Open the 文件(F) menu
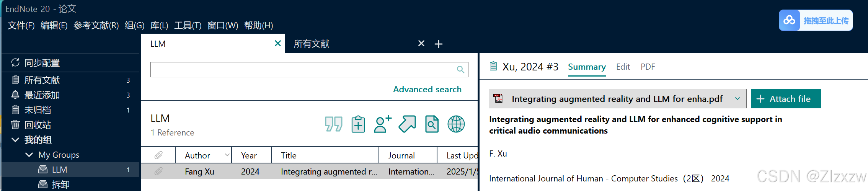This screenshot has width=868, height=191. pos(21,26)
